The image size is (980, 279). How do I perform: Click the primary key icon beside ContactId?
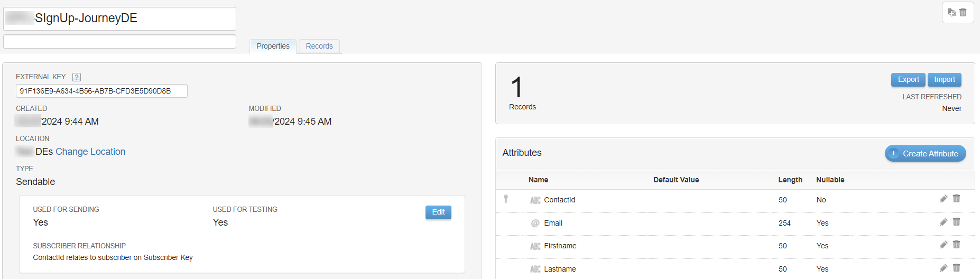coord(506,199)
